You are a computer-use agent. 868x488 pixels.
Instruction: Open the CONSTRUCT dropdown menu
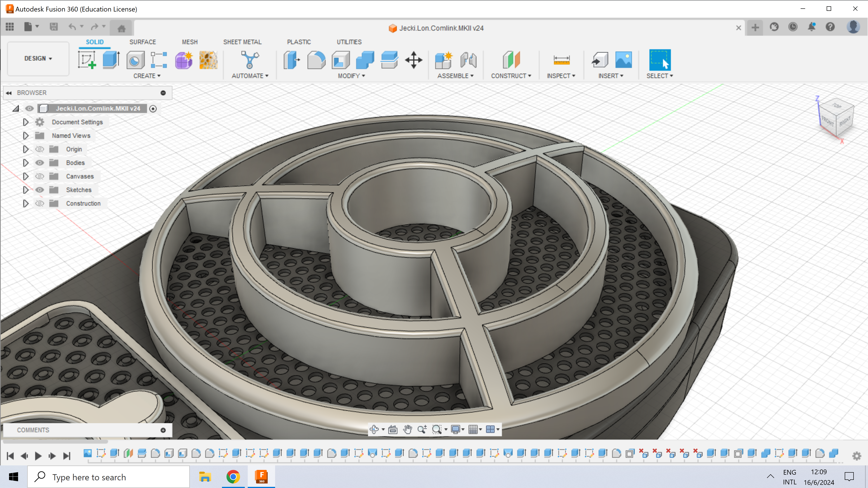click(511, 76)
